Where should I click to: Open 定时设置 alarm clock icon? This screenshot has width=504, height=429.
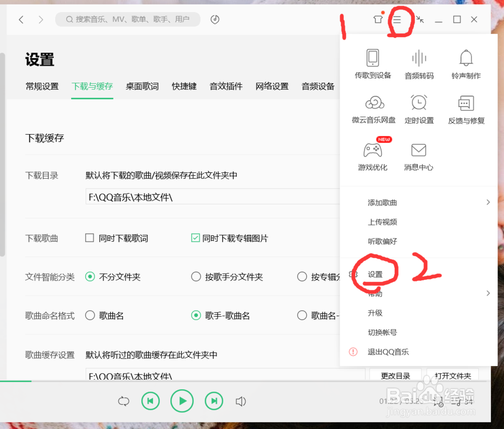tap(419, 103)
